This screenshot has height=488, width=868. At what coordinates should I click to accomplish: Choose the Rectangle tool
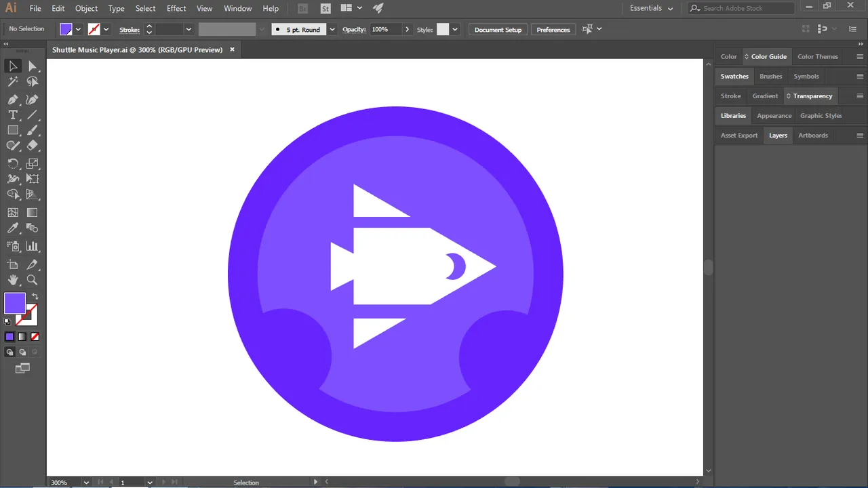[13, 130]
